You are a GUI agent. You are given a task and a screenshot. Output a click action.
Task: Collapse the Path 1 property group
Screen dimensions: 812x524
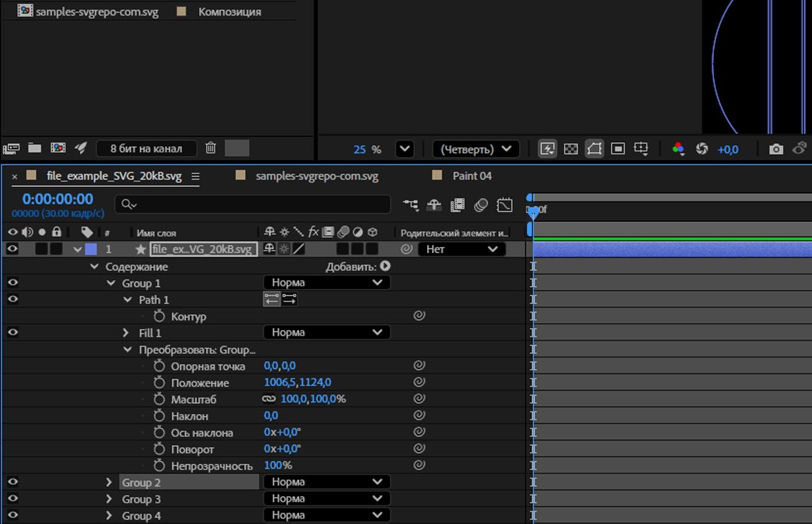point(127,300)
